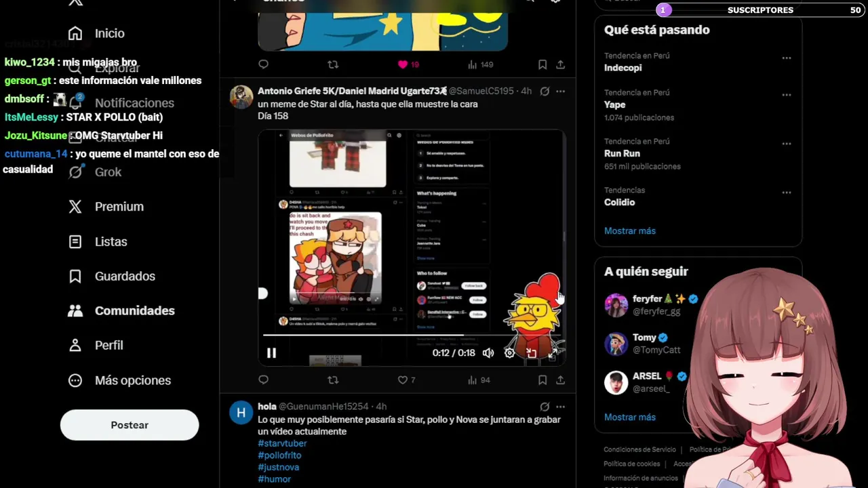Show more trends under Qué está pasando
Image resolution: width=868 pixels, height=488 pixels.
pyautogui.click(x=630, y=231)
